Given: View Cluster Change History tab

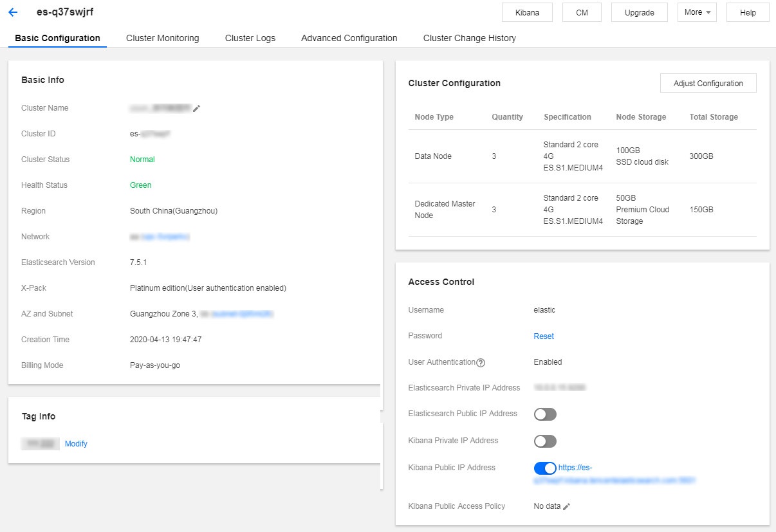Looking at the screenshot, I should tap(469, 38).
